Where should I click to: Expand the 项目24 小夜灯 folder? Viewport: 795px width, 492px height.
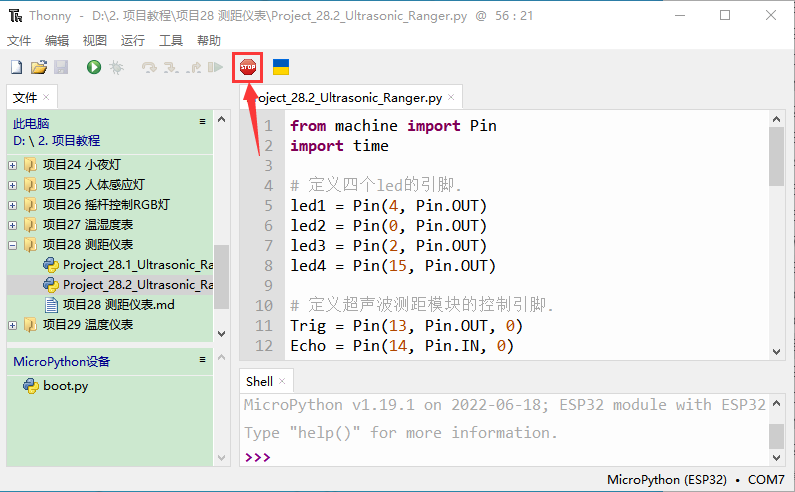tap(12, 165)
